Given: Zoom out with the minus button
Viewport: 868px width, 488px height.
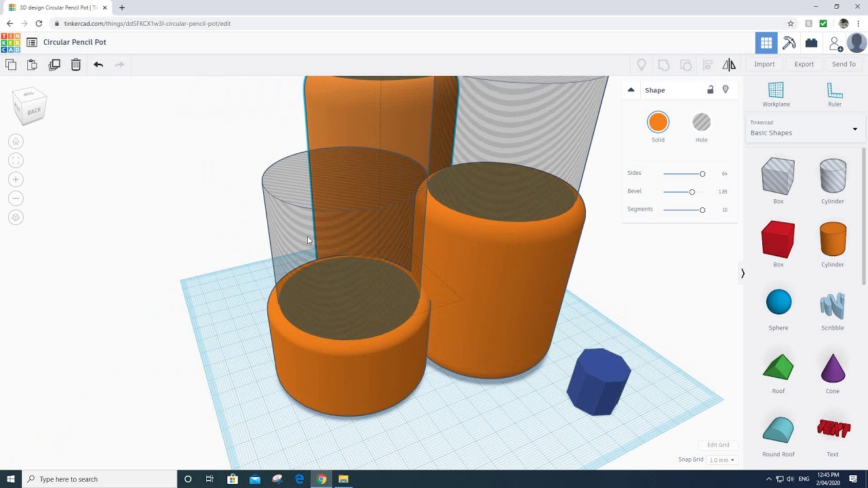Looking at the screenshot, I should coord(16,198).
